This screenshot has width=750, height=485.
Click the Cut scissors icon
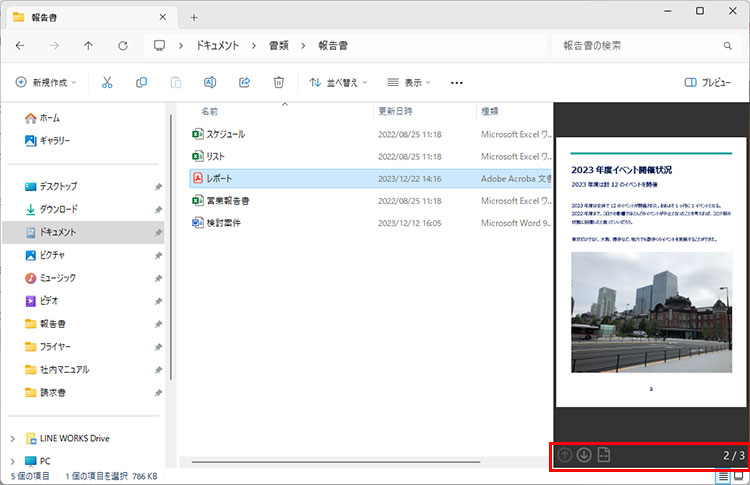click(107, 83)
